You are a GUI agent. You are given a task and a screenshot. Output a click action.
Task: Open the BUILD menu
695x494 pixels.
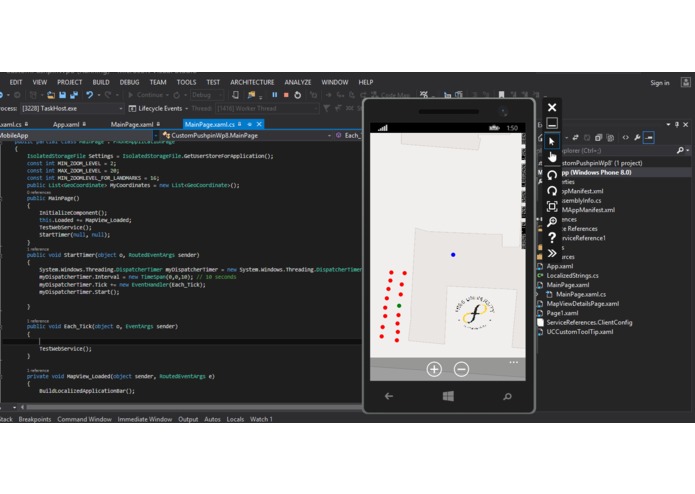[101, 82]
